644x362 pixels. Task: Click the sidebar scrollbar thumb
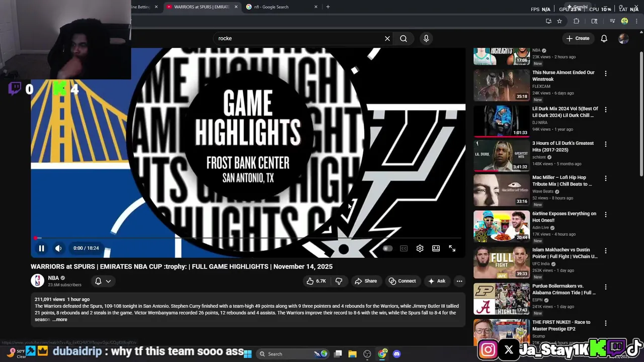coord(641,113)
